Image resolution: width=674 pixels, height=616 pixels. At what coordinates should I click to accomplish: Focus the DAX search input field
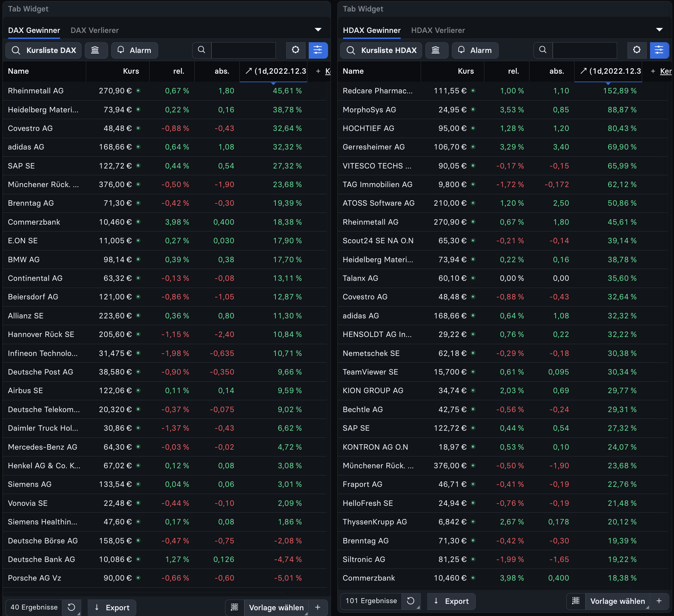(244, 50)
